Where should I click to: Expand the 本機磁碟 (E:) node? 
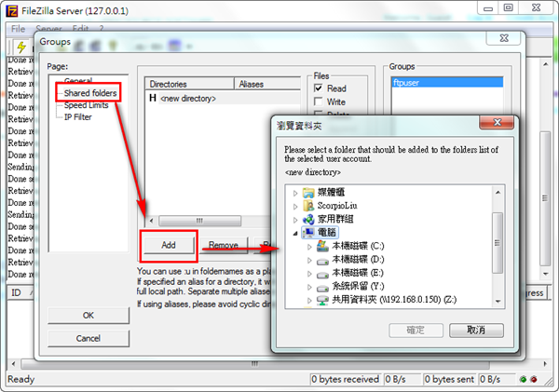point(309,274)
